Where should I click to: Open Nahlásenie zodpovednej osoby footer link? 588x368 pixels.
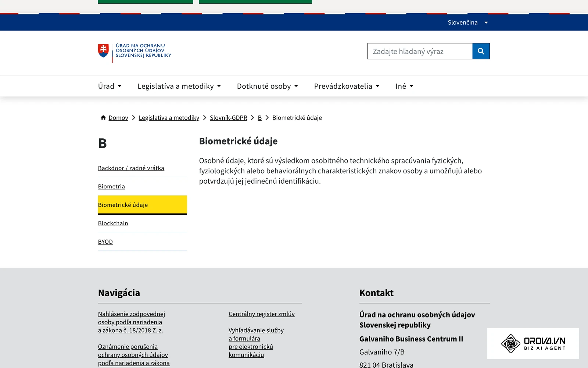click(x=132, y=322)
